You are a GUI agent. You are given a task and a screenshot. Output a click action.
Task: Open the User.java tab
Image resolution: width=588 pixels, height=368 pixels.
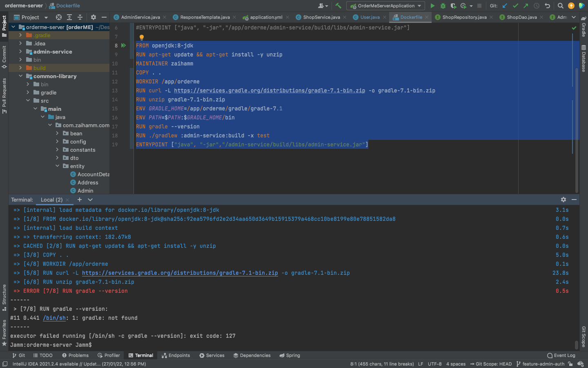[370, 17]
